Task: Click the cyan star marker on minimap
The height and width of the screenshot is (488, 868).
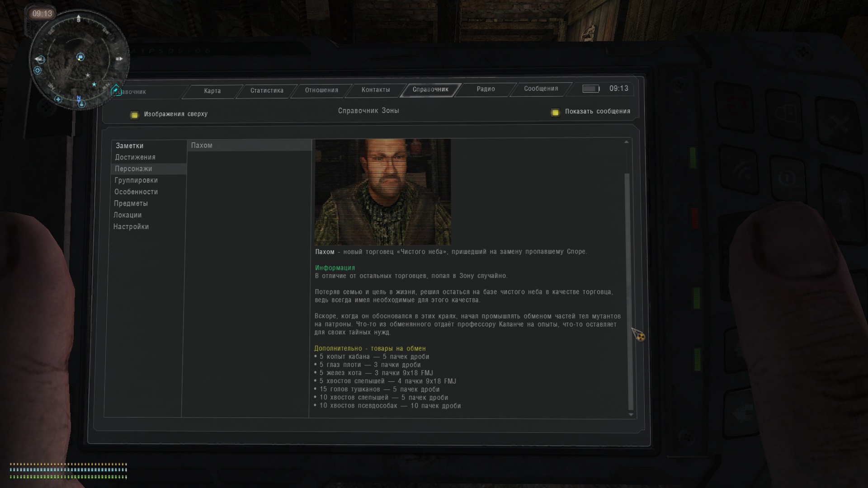Action: pyautogui.click(x=94, y=84)
